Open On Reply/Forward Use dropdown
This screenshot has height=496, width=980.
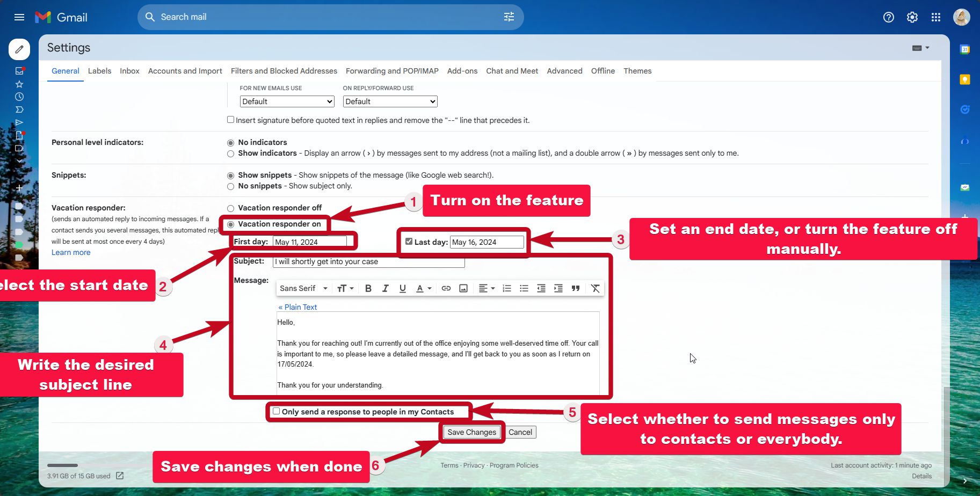click(390, 101)
